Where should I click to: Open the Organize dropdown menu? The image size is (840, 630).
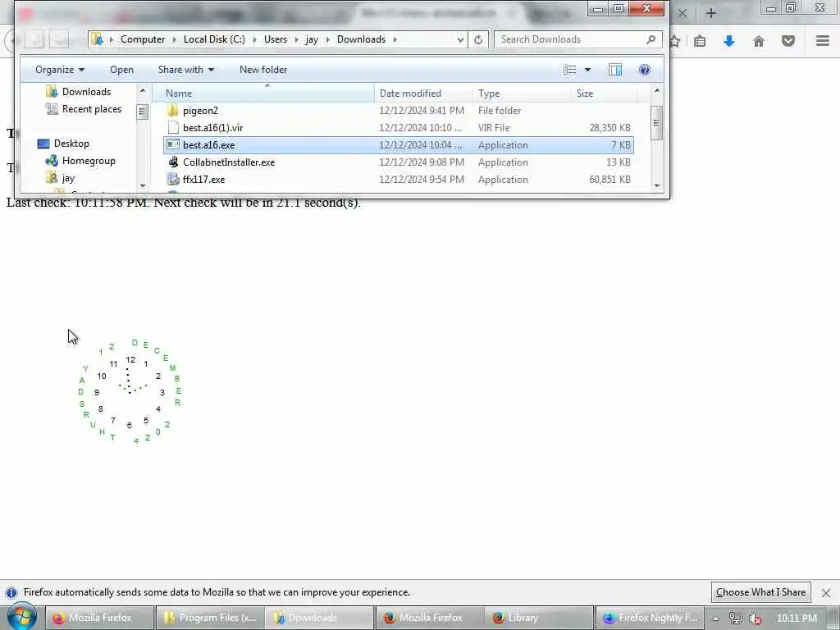coord(59,70)
